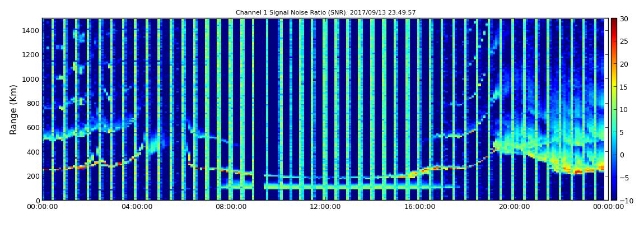Click the colorbar value 25
Viewport: 644px width, 228px height.
(624, 41)
